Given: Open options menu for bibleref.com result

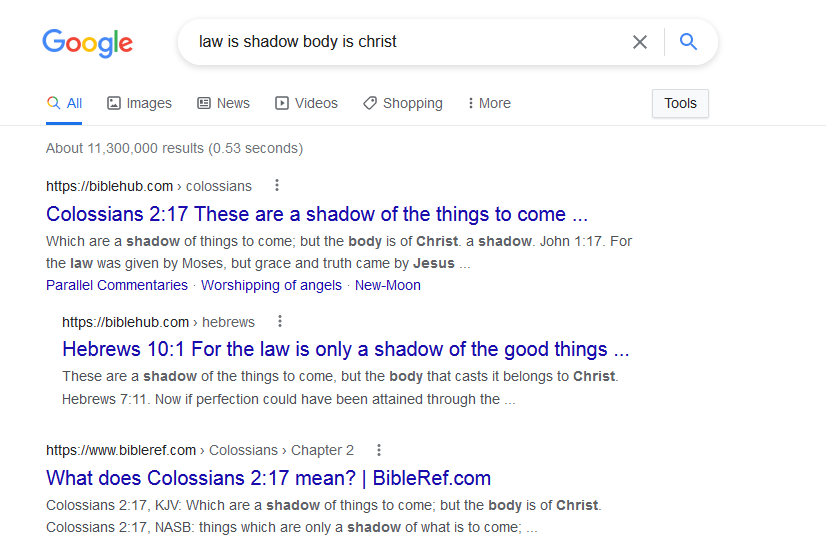Looking at the screenshot, I should point(379,450).
